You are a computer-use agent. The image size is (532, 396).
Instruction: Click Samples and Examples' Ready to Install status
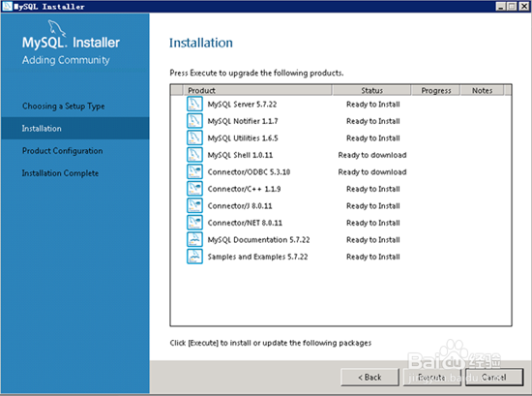pyautogui.click(x=372, y=258)
